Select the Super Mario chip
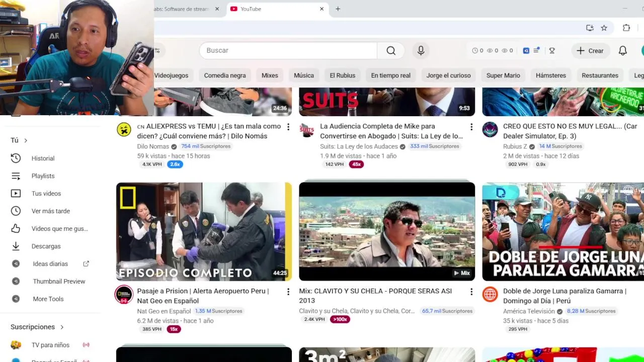This screenshot has width=644, height=362. click(503, 75)
